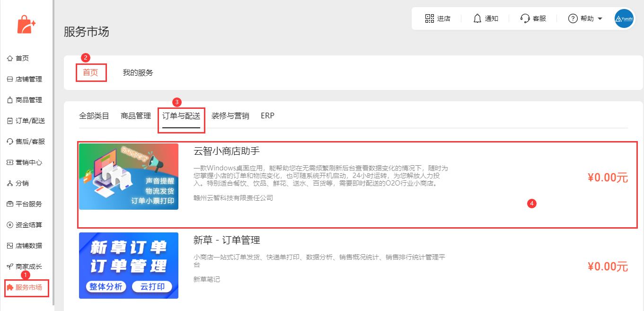Open the 云智小商店助手 thumbnail image
The image size is (644, 311).
point(129,177)
